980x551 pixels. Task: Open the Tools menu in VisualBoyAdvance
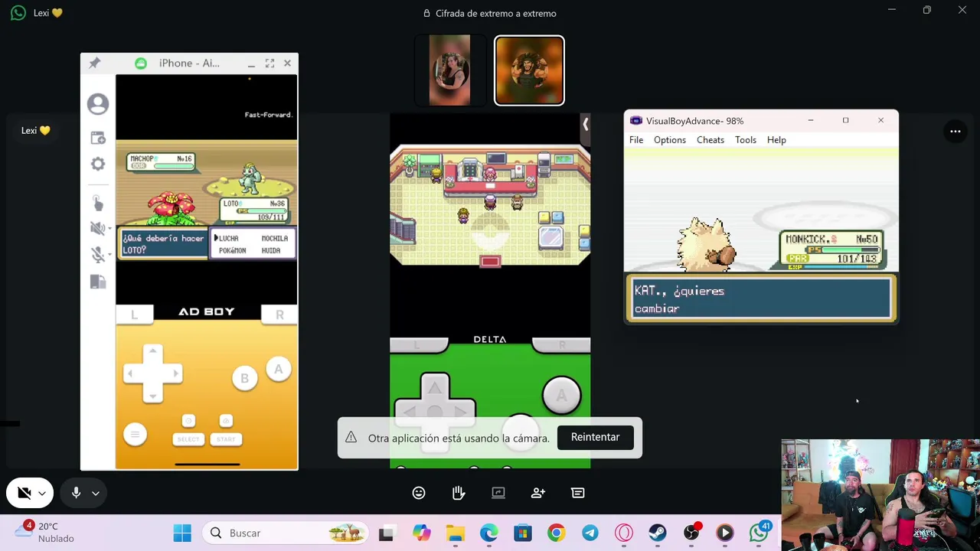[x=746, y=140]
